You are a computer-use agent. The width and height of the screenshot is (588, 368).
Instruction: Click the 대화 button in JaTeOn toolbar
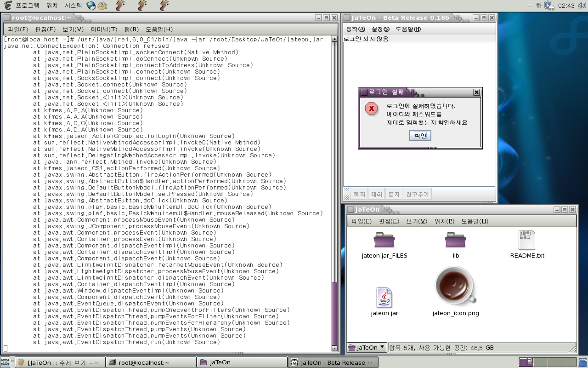coord(377,194)
